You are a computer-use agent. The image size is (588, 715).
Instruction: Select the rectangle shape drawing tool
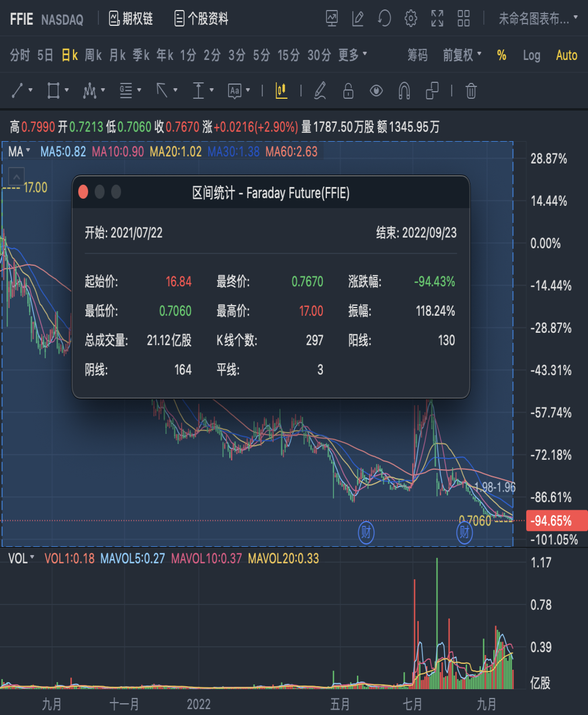54,91
